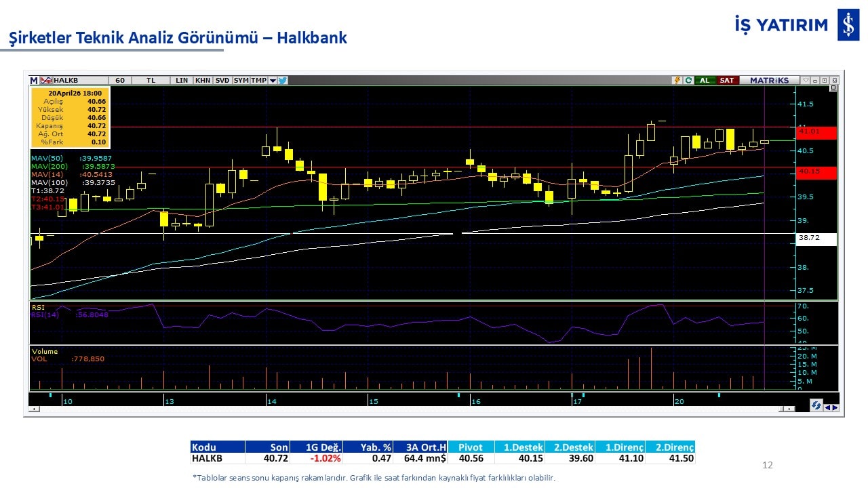
Task: Open the chart type icon beside HALKB
Action: coord(46,80)
